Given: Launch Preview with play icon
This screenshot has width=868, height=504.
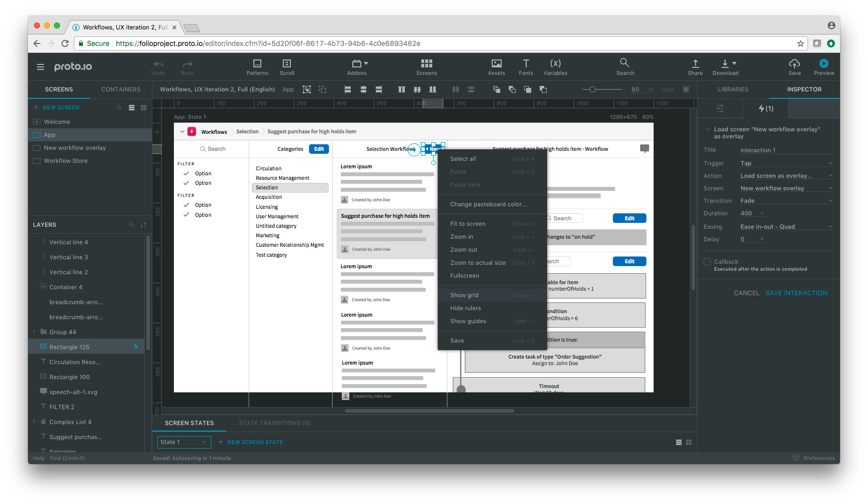Looking at the screenshot, I should point(824,63).
